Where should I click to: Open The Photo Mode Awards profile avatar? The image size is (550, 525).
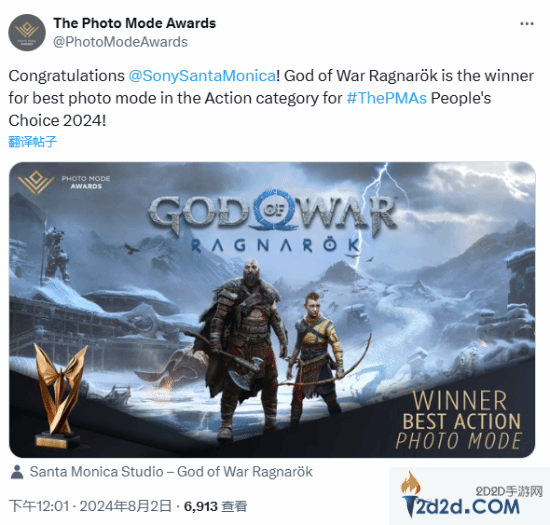pyautogui.click(x=27, y=33)
